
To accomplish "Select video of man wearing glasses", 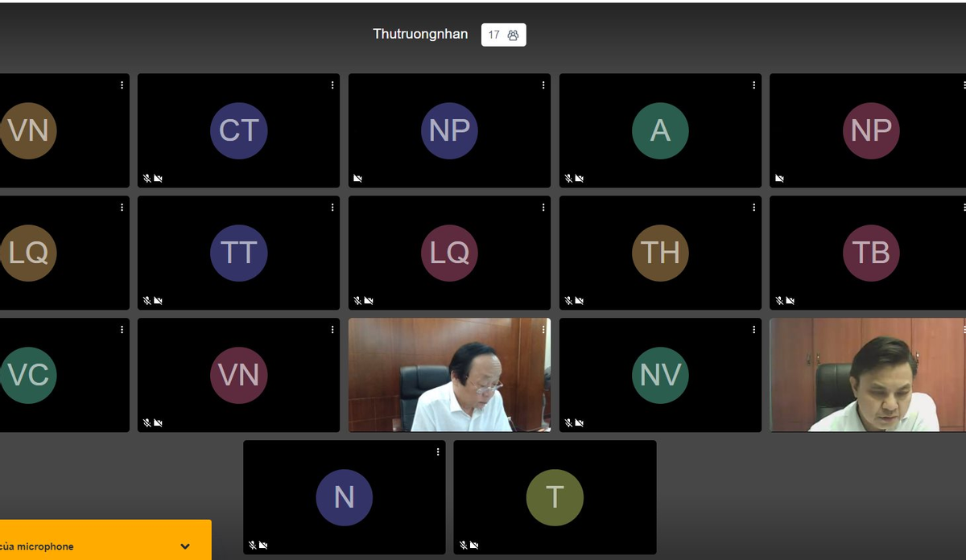I will [449, 375].
